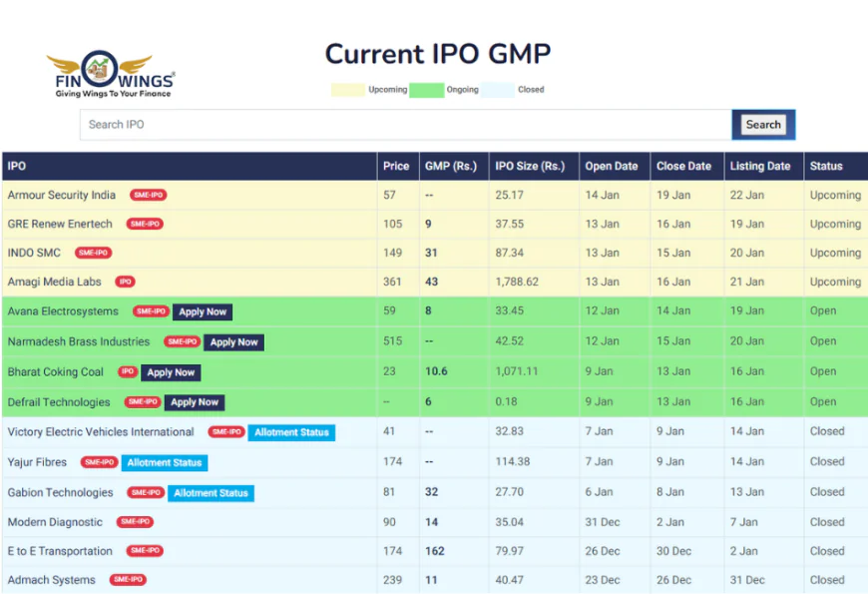Click Apply Now for Narmadesh Brass Industries
Viewport: 868px width, 594px height.
(x=233, y=341)
